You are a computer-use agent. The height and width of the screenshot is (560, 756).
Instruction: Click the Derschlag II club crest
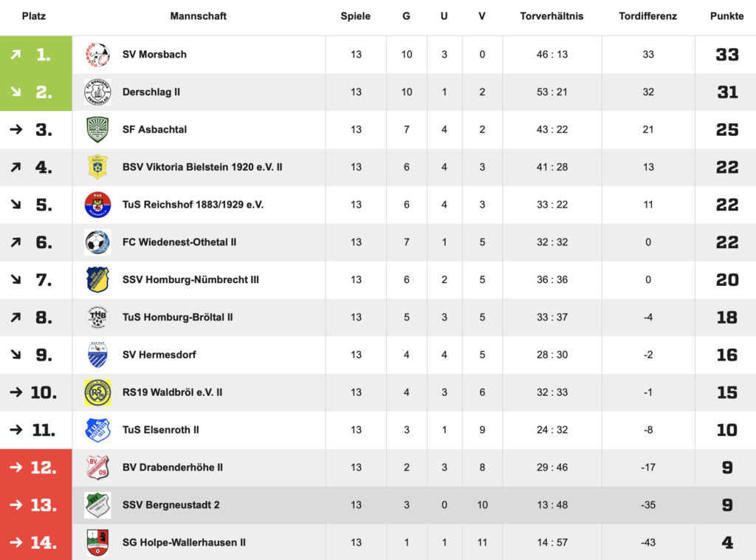tap(97, 92)
